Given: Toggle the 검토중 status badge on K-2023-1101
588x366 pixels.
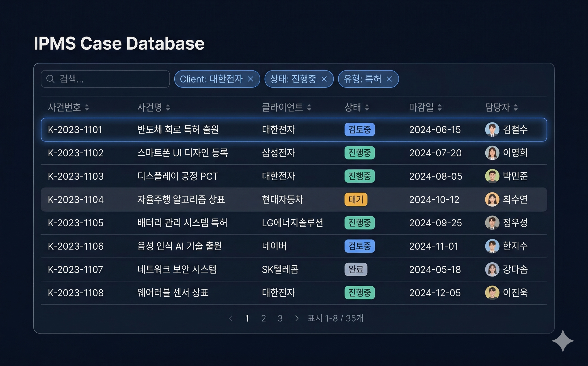Looking at the screenshot, I should [360, 130].
